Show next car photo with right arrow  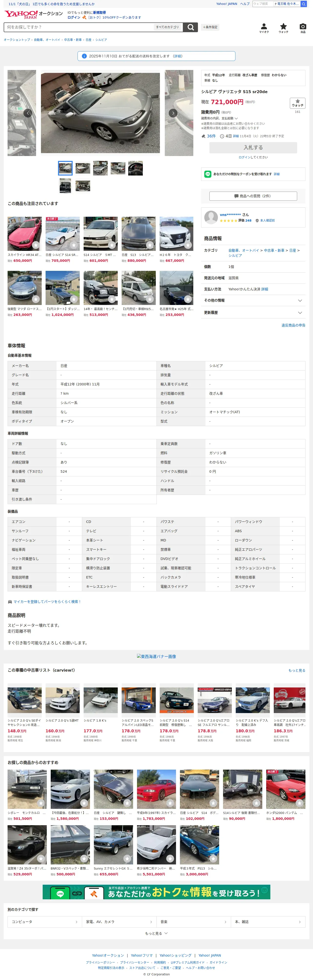tap(173, 113)
